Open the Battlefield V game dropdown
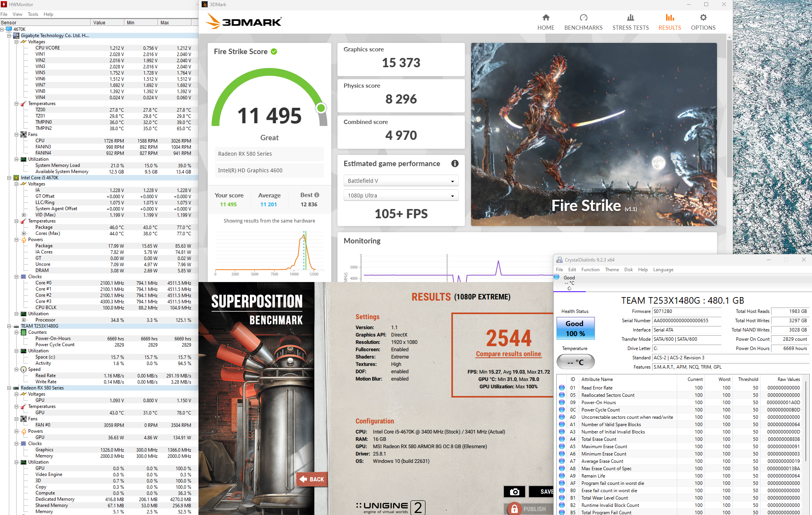Image resolution: width=812 pixels, height=515 pixels. 400,181
